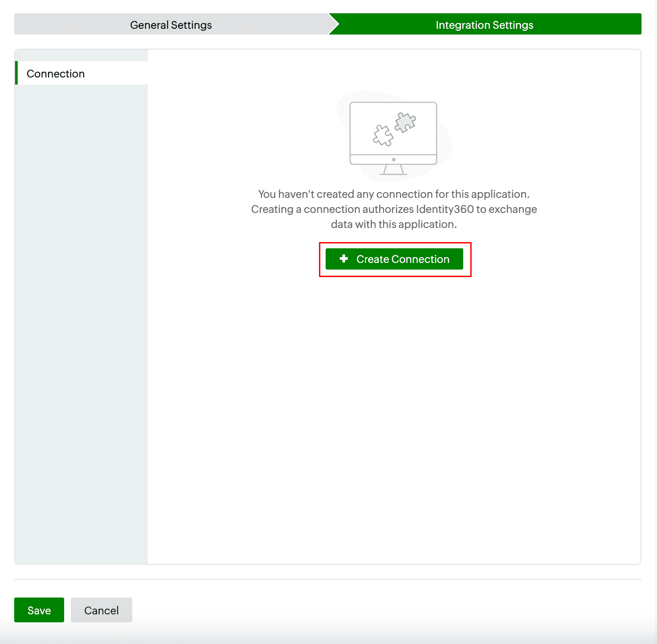Open the Connection section in the left panel
Image resolution: width=657 pixels, height=644 pixels.
(x=56, y=73)
